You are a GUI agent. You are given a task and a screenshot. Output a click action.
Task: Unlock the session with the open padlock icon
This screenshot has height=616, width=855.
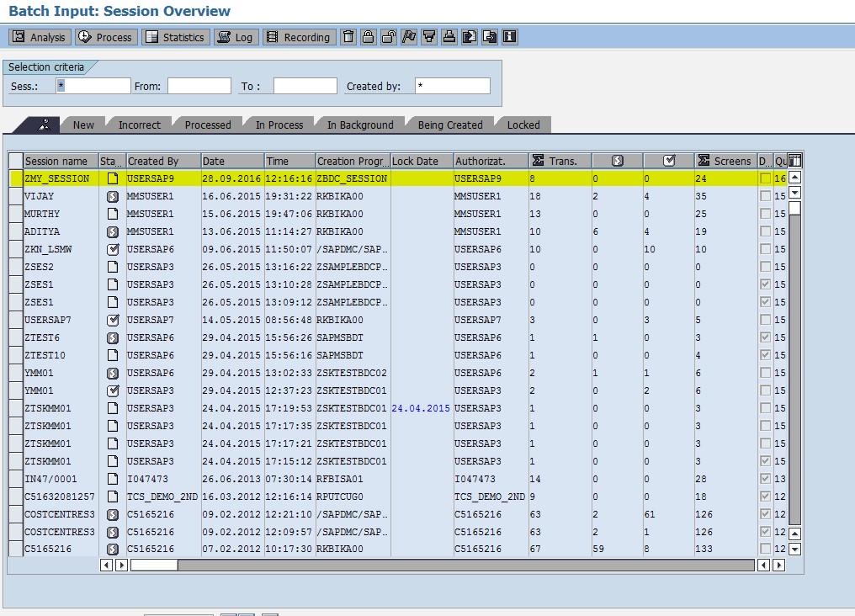(388, 36)
